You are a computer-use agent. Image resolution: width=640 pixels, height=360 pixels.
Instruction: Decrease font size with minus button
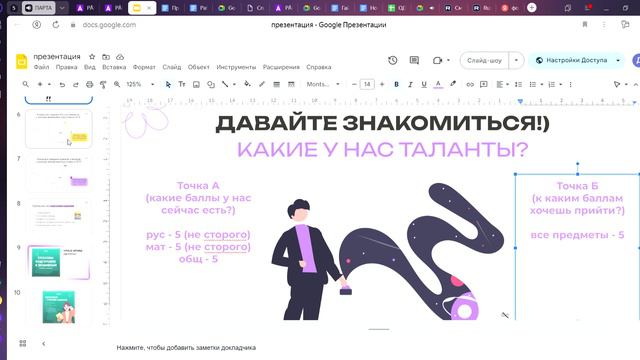[x=354, y=84]
